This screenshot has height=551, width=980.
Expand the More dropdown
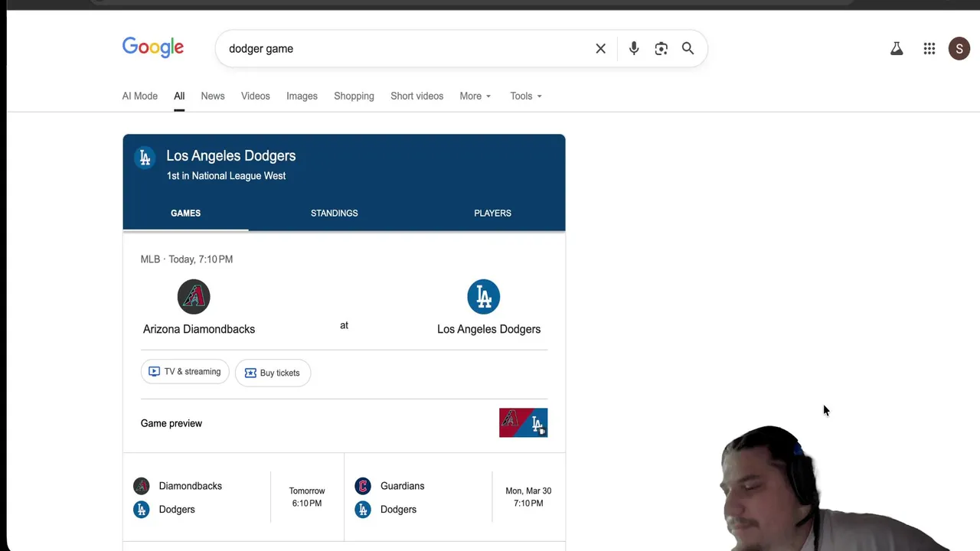point(475,96)
